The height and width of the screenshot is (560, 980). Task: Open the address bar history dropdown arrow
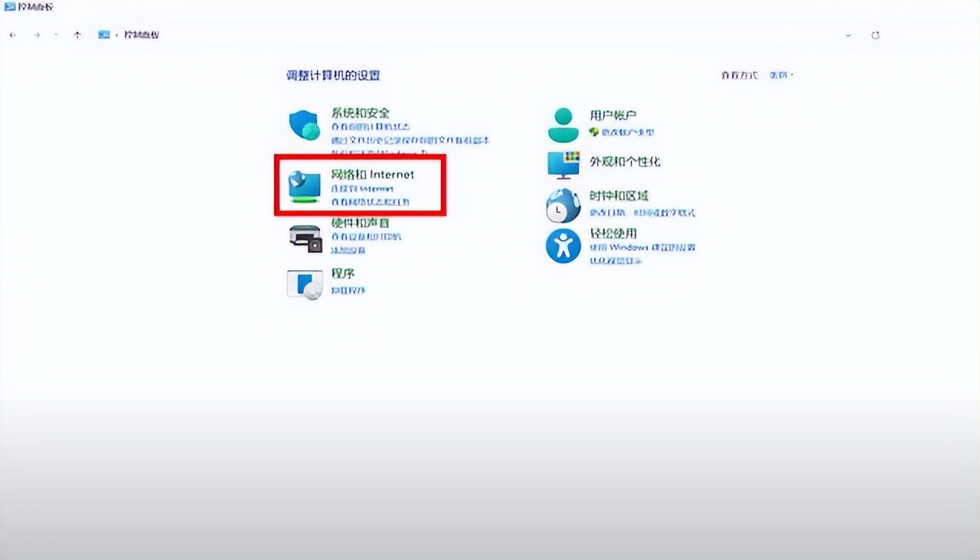click(x=847, y=34)
